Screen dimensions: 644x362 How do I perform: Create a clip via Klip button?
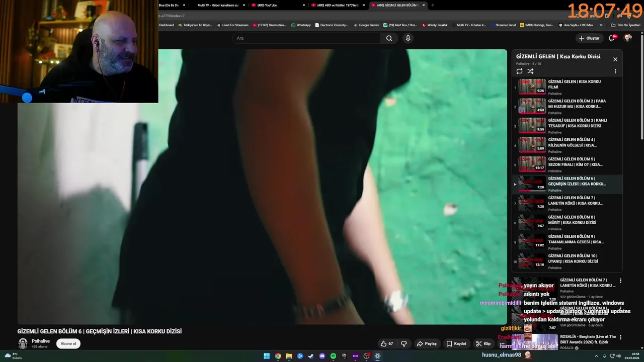(484, 344)
